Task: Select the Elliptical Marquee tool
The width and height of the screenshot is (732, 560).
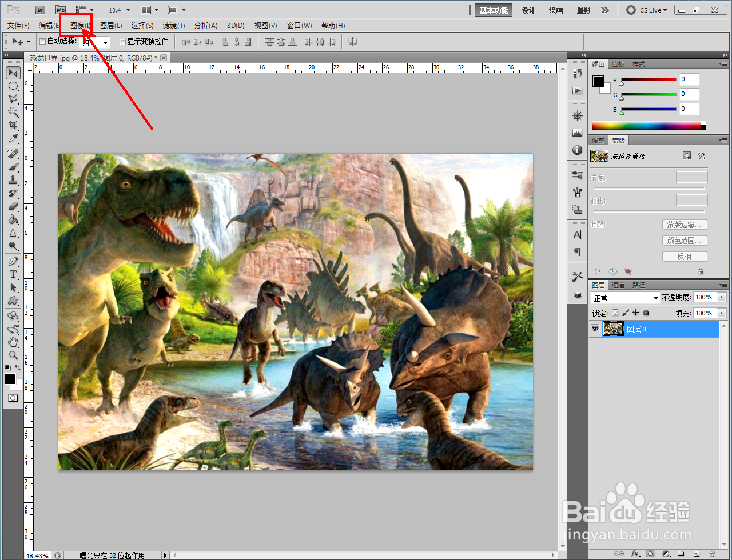Action: coord(13,86)
